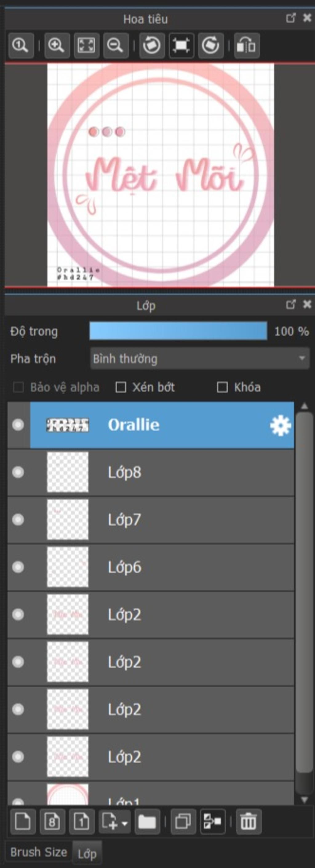315x868 pixels.
Task: Click the zoom in magnifier icon
Action: (57, 46)
